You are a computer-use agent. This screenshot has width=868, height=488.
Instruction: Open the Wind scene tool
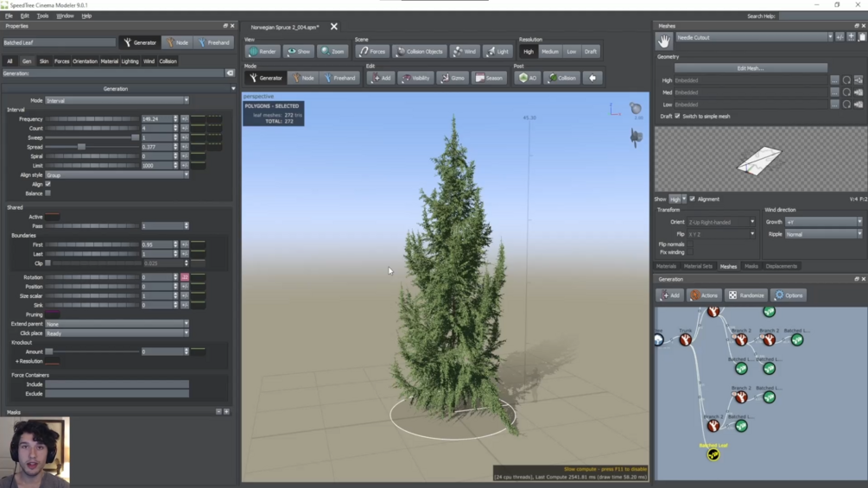point(465,52)
